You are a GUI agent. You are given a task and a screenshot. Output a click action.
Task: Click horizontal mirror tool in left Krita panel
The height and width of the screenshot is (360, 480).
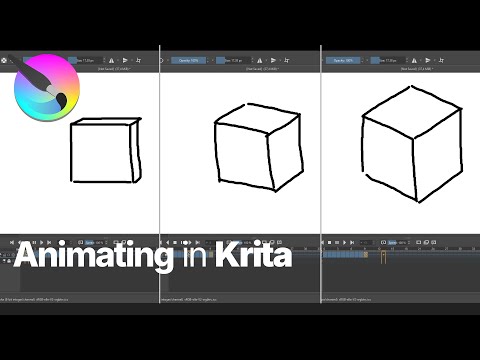pyautogui.click(x=111, y=60)
